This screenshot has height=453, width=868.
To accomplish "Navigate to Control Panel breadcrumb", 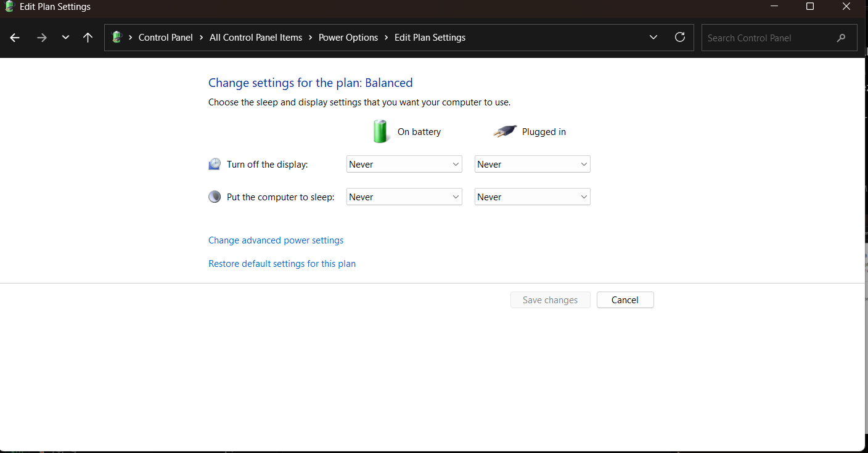I will [x=166, y=38].
